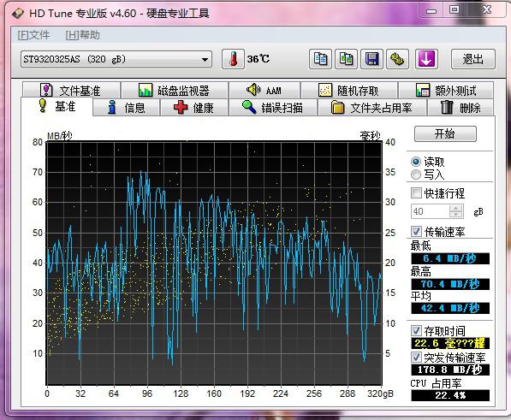
Task: Click the floppy disk save icon
Action: (371, 59)
